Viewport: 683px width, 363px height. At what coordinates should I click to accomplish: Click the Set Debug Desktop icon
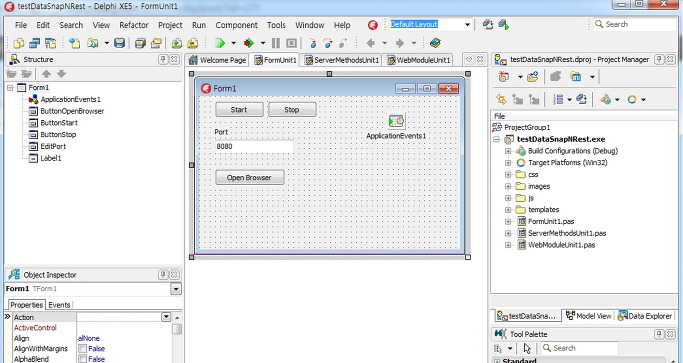[504, 24]
